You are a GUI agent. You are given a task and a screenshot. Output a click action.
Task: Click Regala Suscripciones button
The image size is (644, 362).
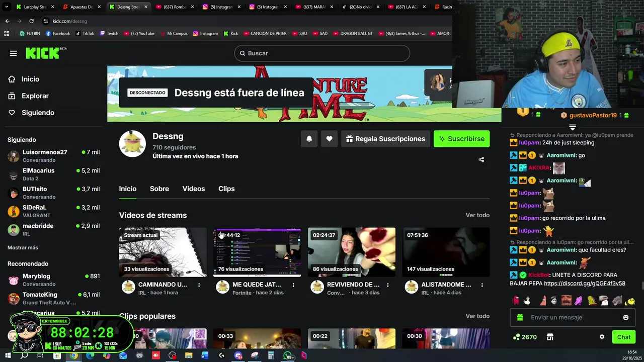[x=386, y=139]
